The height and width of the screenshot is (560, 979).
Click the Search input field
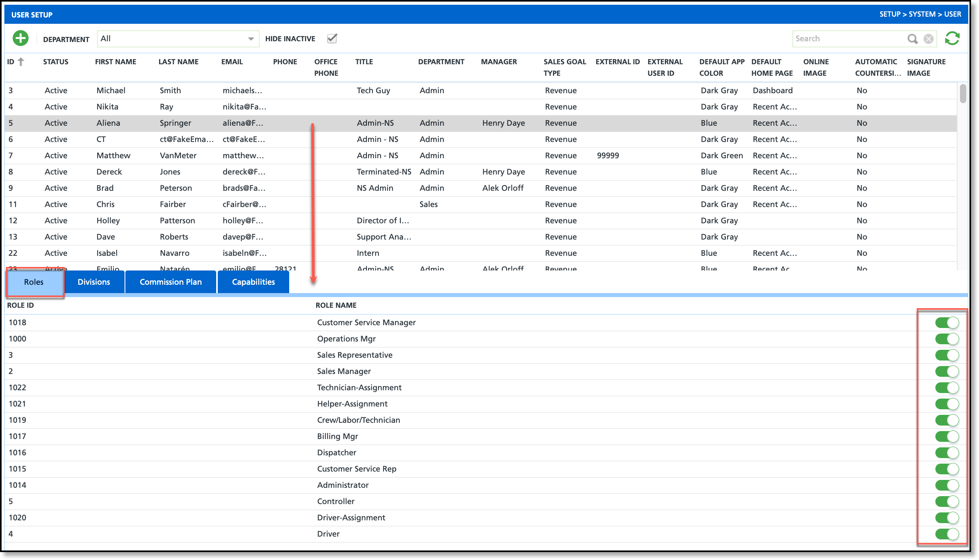pos(849,38)
